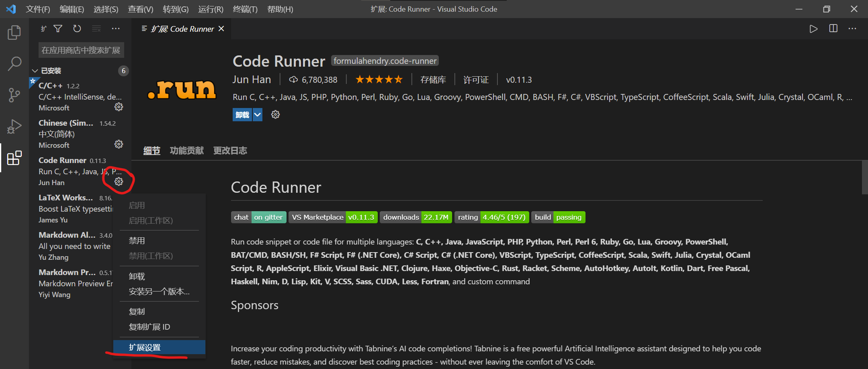Click the gear icon for Chinese language pack

coord(119,144)
